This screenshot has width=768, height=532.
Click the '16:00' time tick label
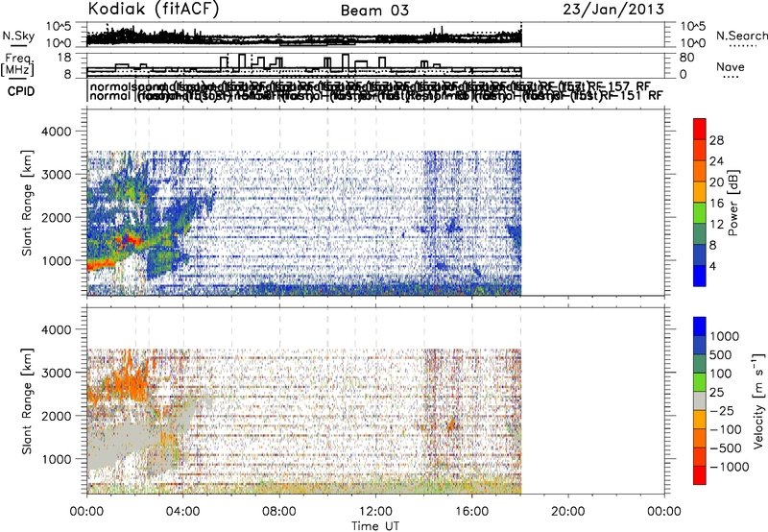click(x=471, y=512)
